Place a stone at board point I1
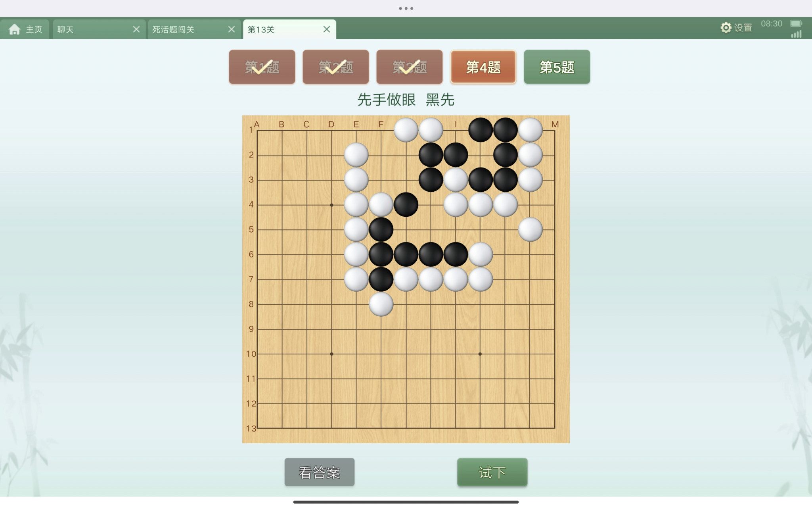The image size is (812, 508). pos(456,130)
